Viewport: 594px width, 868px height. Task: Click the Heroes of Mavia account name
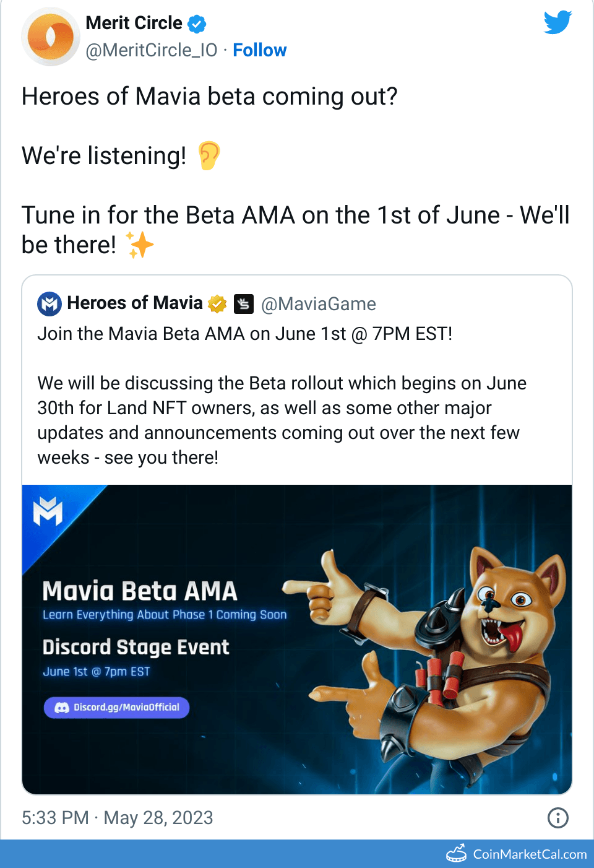(x=135, y=303)
